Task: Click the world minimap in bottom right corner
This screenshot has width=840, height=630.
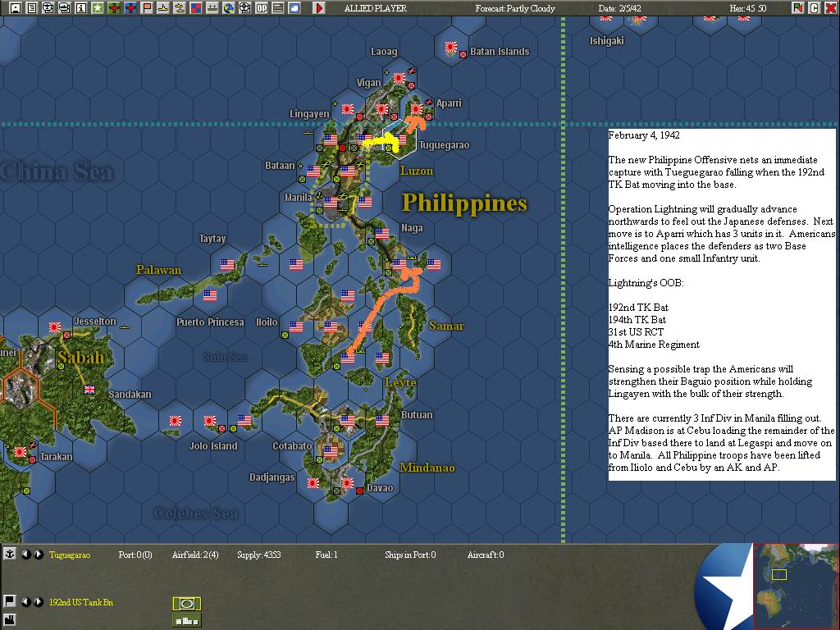Action: 796,586
